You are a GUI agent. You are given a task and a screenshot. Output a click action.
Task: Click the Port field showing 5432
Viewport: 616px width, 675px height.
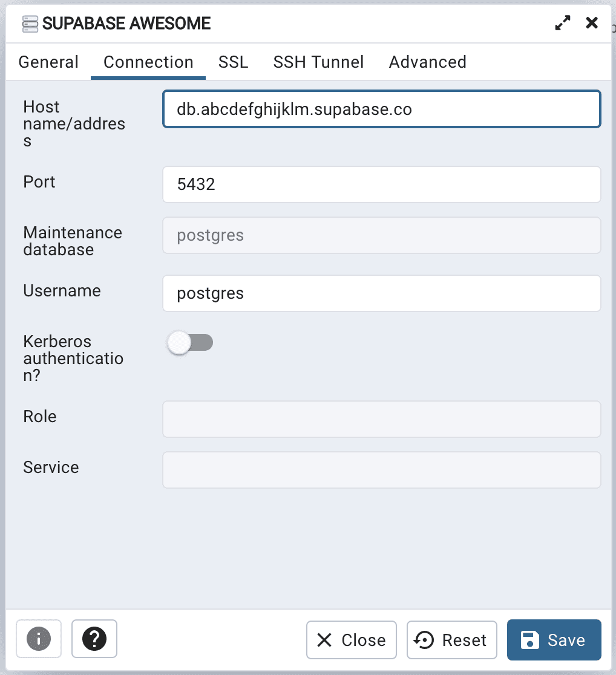(382, 184)
